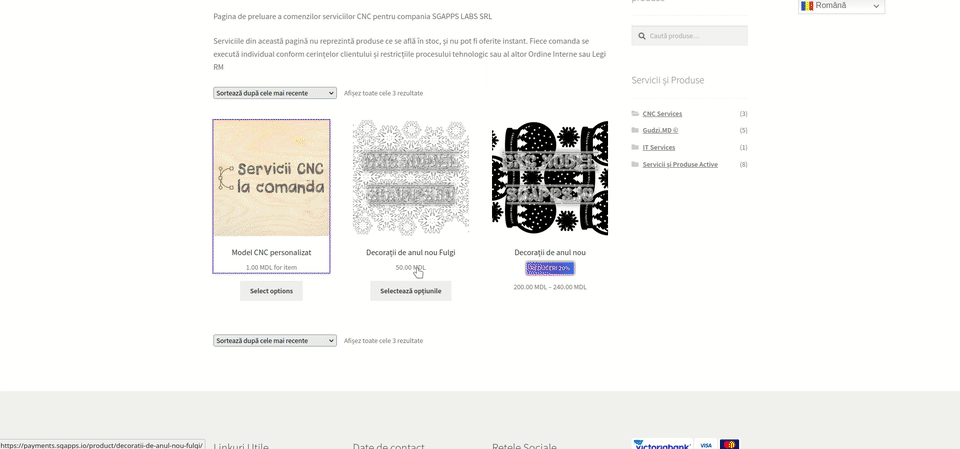Click the search magnifier icon in the sidebar

click(x=642, y=36)
